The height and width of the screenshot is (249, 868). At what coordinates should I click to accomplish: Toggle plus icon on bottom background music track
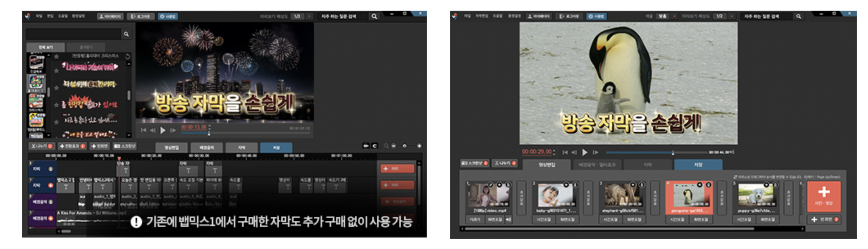point(51,218)
